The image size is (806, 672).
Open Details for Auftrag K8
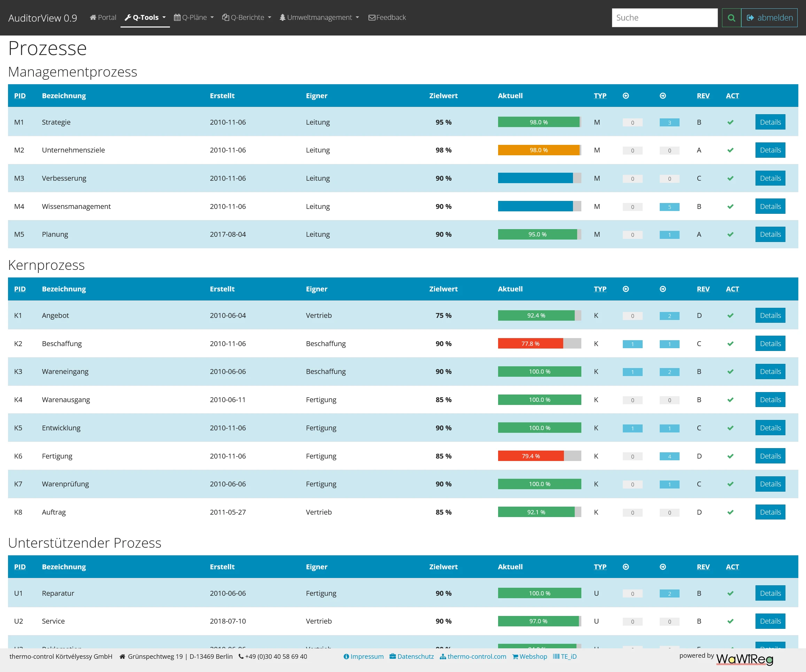770,512
